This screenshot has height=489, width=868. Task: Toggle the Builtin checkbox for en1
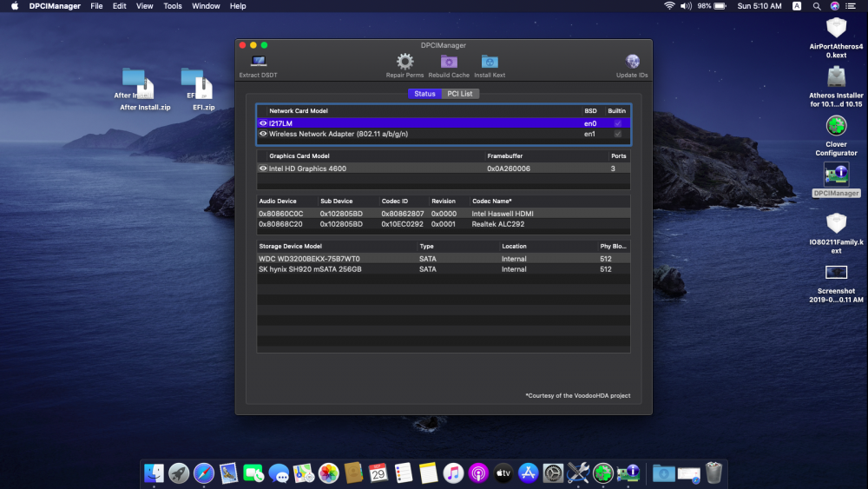[618, 134]
